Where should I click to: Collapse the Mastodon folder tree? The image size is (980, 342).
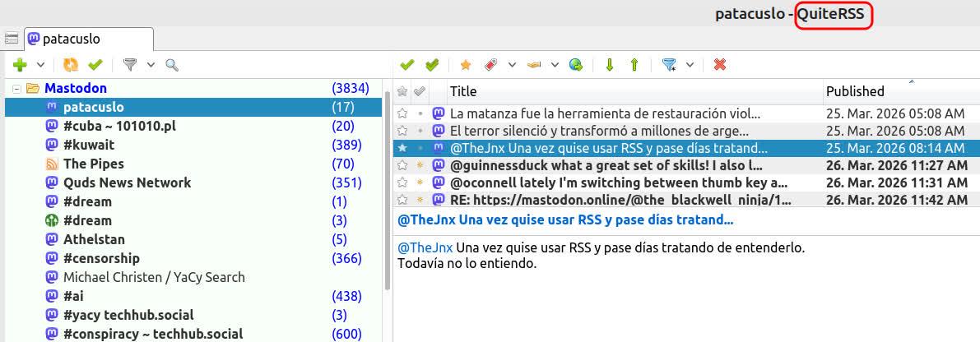click(16, 88)
